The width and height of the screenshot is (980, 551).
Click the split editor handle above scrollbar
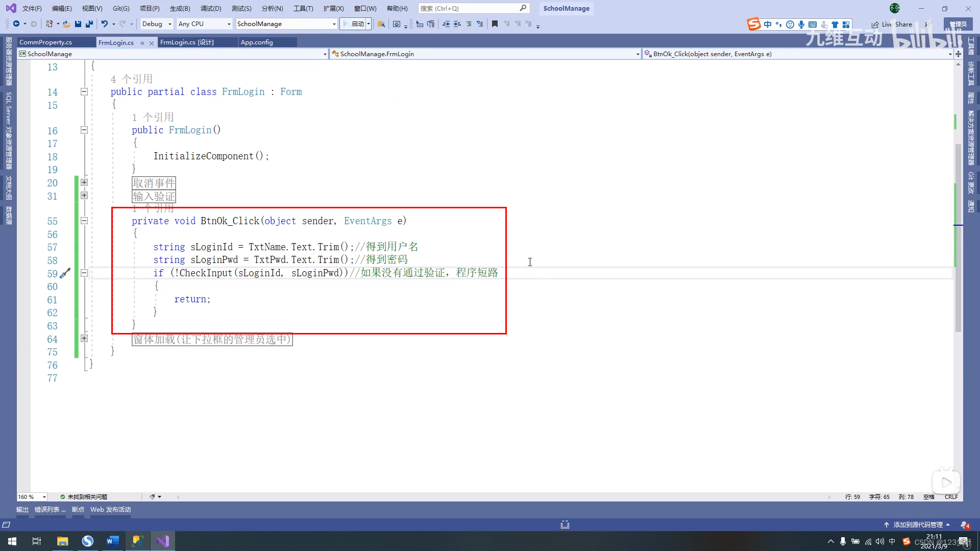pyautogui.click(x=958, y=54)
